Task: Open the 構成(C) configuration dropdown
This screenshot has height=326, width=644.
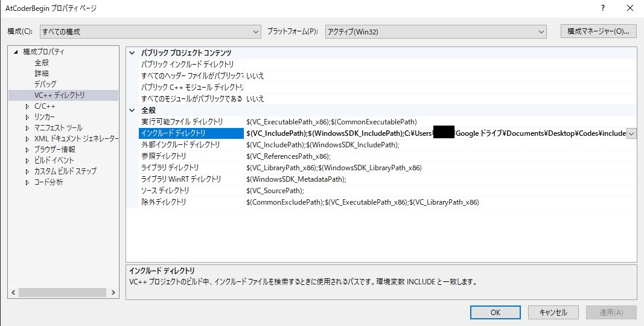Action: (150, 31)
